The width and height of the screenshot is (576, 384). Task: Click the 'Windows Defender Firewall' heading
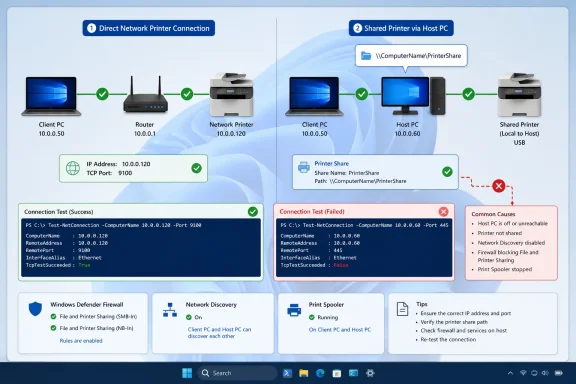coord(87,305)
